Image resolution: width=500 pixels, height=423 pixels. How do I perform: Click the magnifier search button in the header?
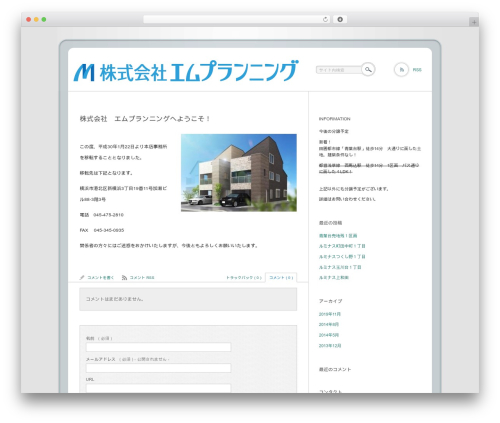point(368,70)
